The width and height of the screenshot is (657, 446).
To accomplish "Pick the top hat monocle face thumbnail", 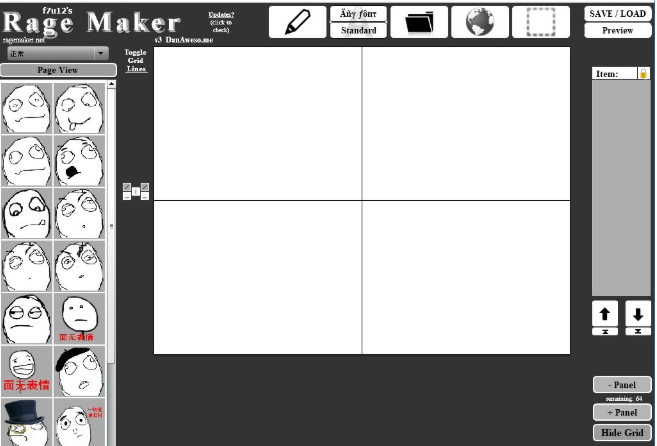I will (26, 422).
